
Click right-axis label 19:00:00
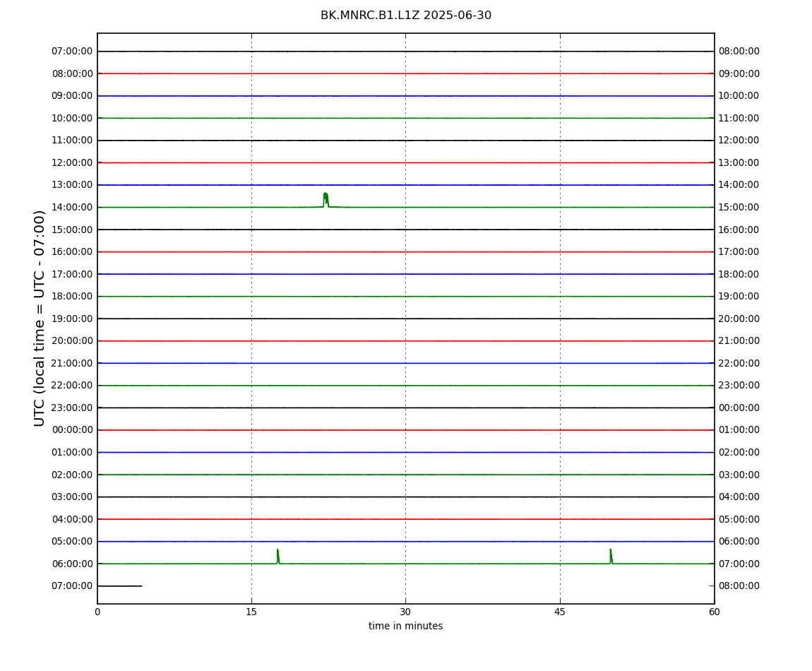739,297
